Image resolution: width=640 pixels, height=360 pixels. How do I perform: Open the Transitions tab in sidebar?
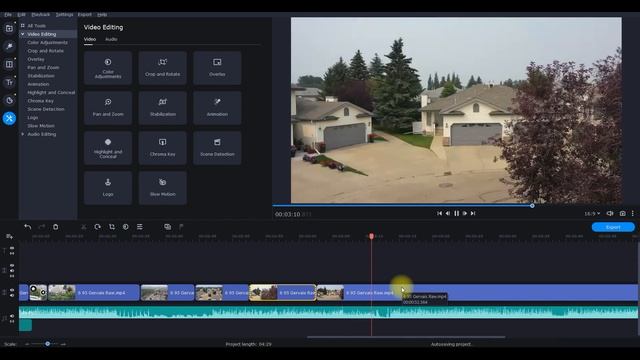pyautogui.click(x=9, y=64)
